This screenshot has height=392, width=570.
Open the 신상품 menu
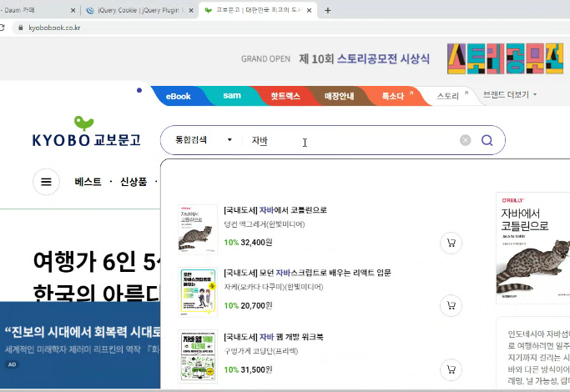click(x=134, y=182)
